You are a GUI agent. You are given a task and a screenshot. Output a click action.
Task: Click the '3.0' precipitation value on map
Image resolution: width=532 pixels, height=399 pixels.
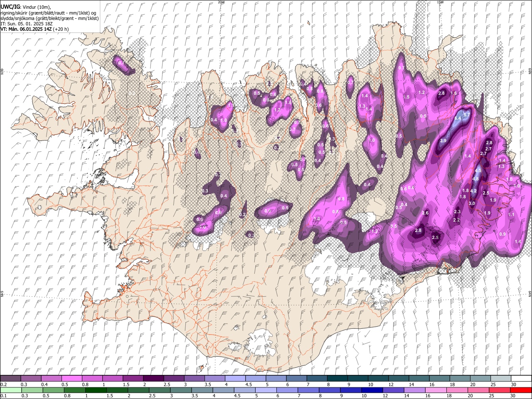(x=472, y=204)
